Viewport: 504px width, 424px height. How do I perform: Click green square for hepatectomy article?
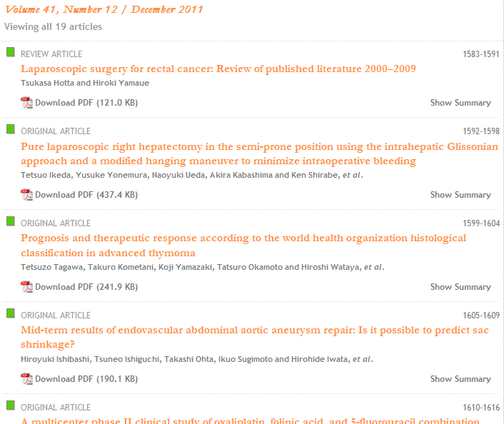click(x=11, y=129)
